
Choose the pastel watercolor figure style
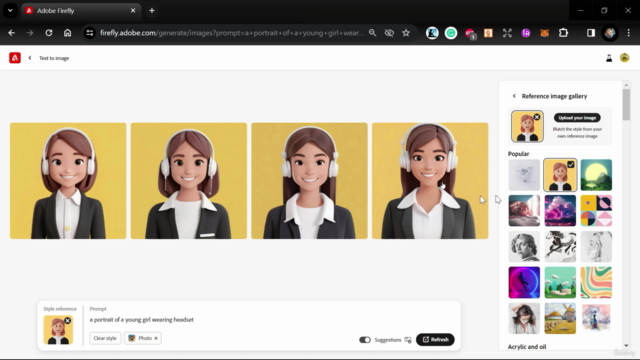[x=596, y=318]
